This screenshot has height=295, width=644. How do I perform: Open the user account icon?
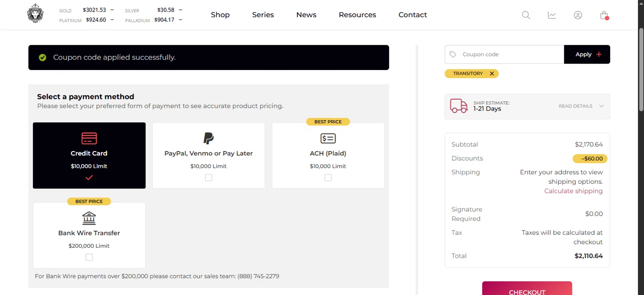[x=578, y=15]
